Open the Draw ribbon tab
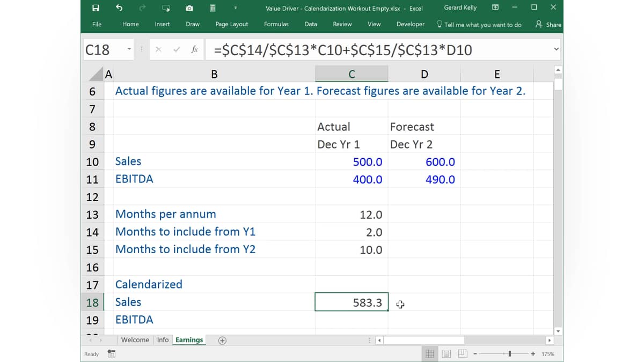This screenshot has height=362, width=644. pyautogui.click(x=193, y=24)
